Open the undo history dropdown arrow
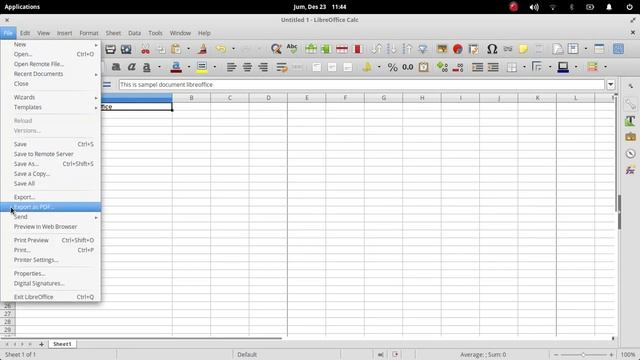The image size is (640, 360). point(233,49)
